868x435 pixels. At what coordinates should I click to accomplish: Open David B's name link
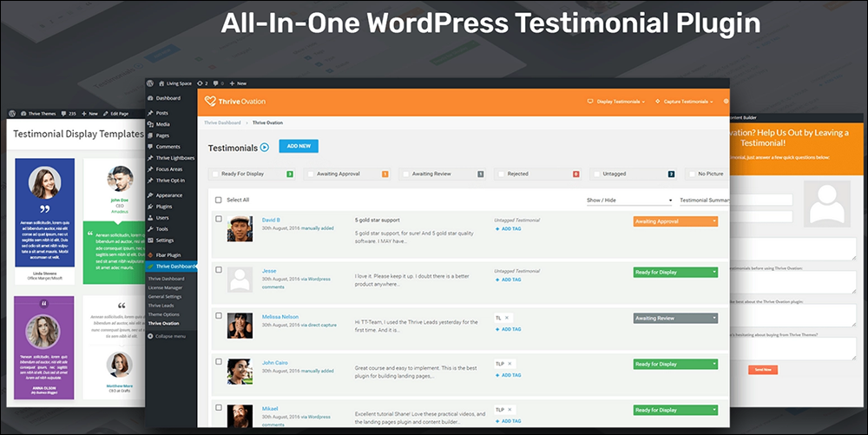pos(271,221)
